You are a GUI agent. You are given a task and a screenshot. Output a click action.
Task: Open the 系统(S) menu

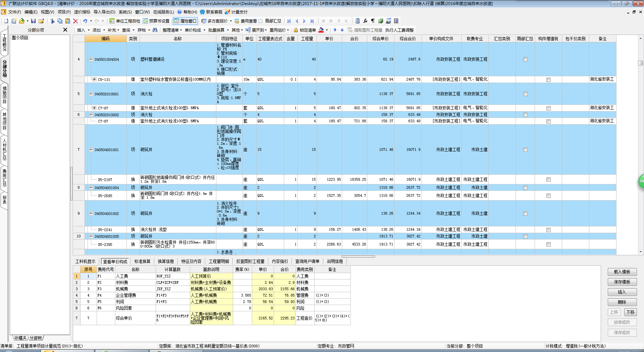point(125,12)
